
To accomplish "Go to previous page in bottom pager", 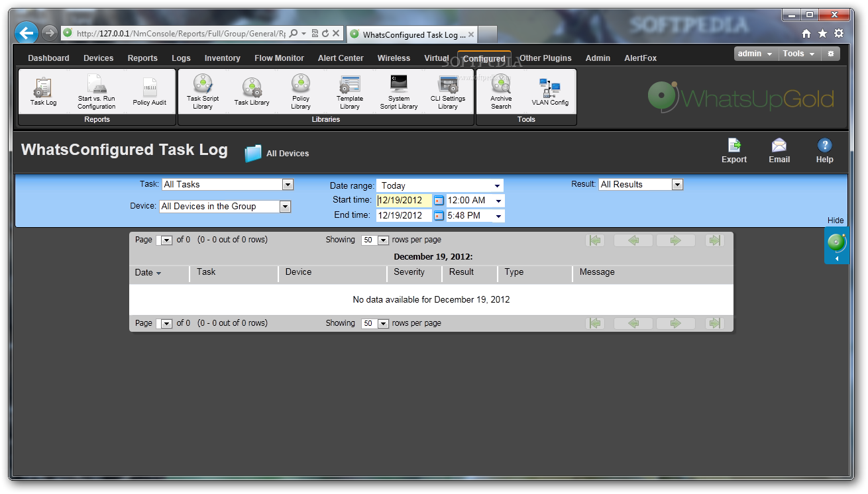I will pos(633,324).
